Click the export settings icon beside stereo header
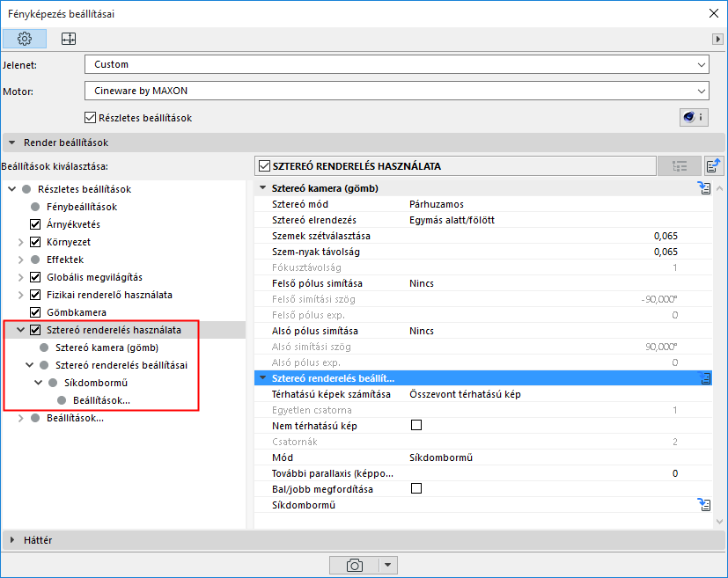This screenshot has height=578, width=728. tap(713, 165)
